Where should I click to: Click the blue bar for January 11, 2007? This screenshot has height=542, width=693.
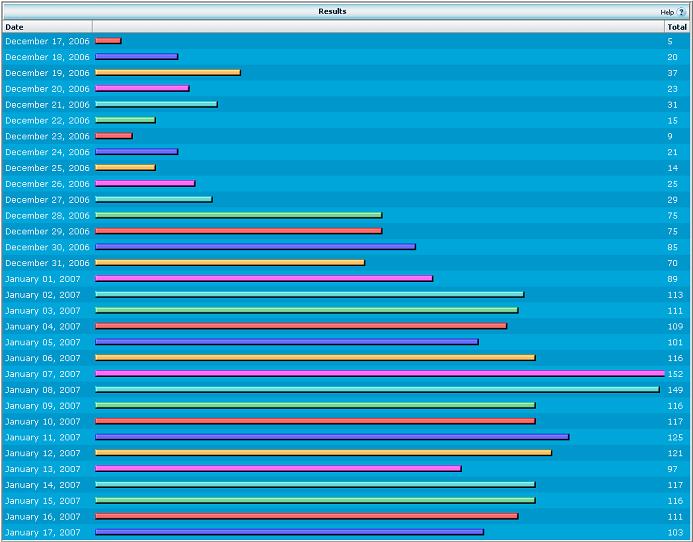332,437
